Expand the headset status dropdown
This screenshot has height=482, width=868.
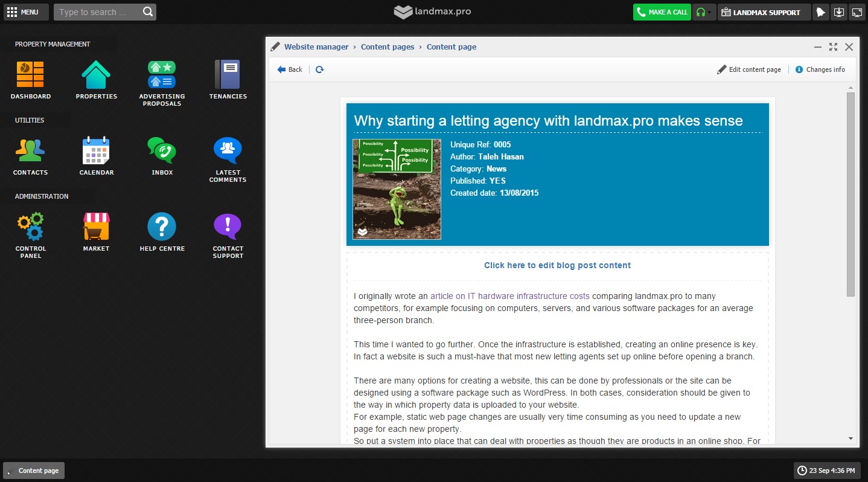(x=704, y=12)
